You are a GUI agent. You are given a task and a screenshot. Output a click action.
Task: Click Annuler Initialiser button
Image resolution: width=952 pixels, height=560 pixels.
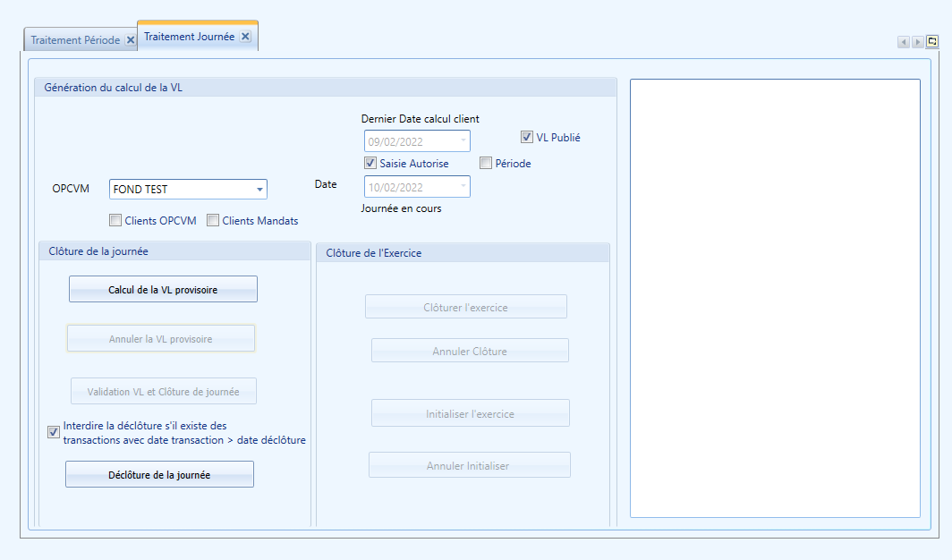[470, 465]
